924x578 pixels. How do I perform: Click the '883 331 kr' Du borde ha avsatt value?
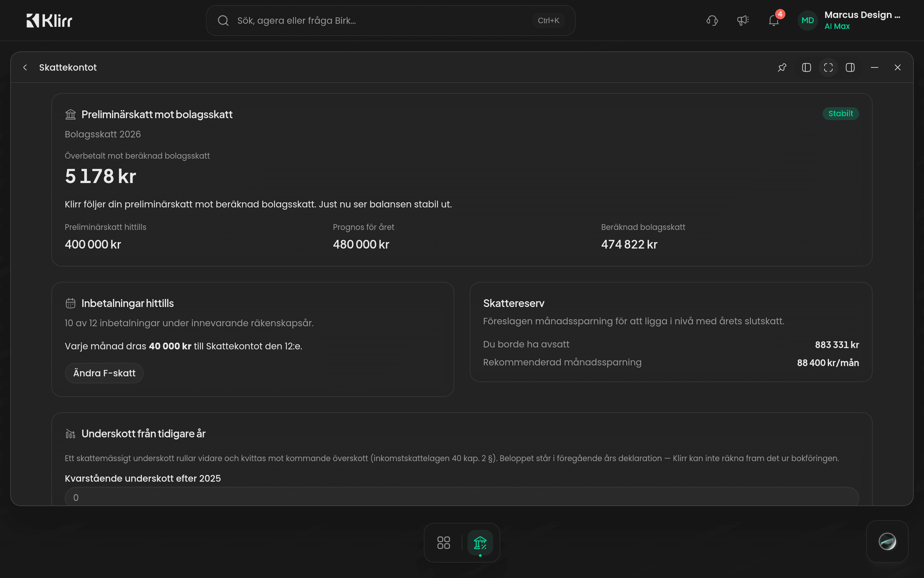837,345
